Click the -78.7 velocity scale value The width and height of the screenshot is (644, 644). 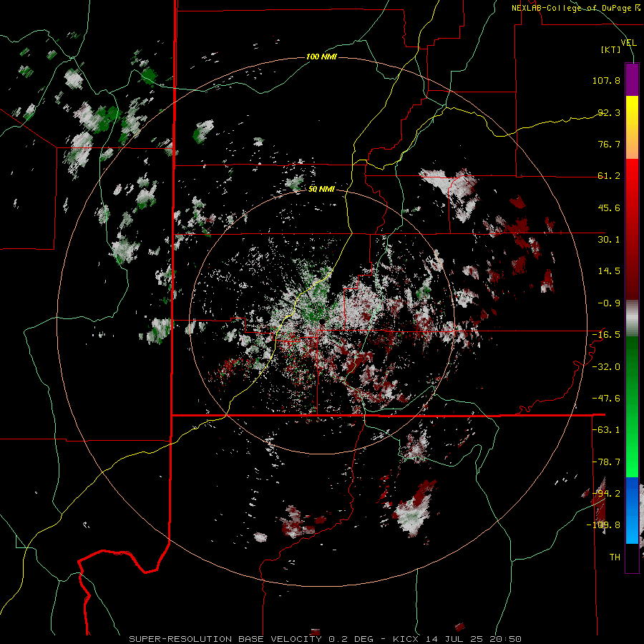coord(606,462)
